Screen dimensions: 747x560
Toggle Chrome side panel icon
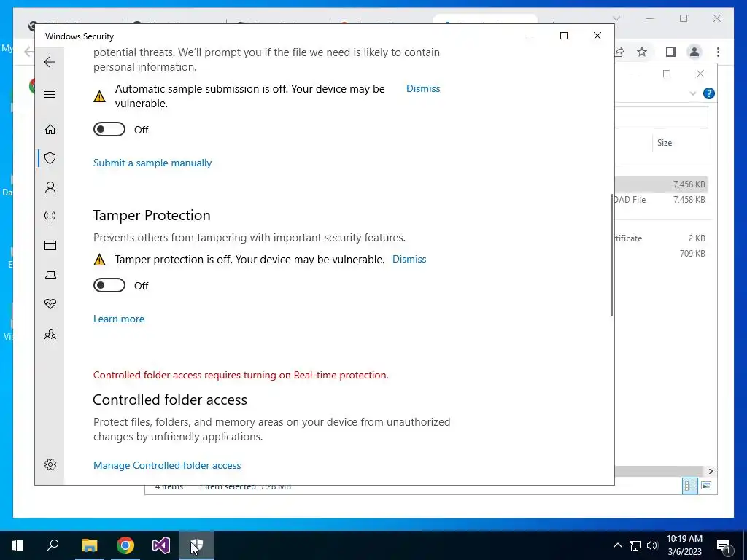tap(671, 52)
